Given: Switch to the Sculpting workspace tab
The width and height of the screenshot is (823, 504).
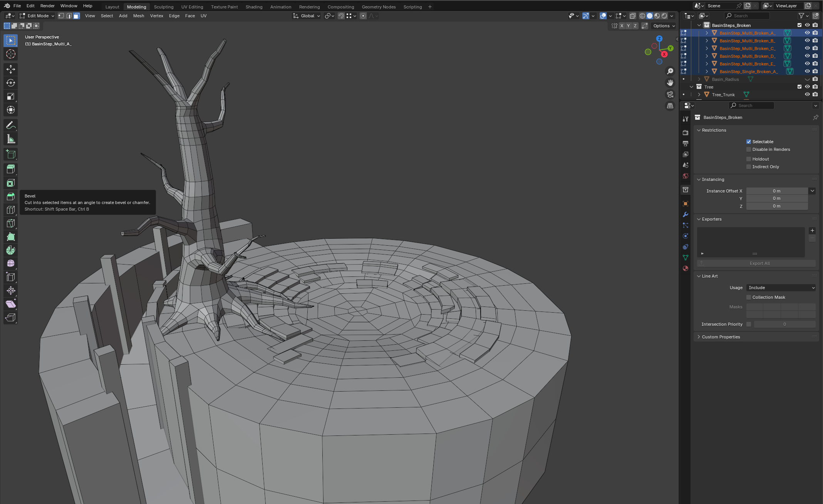Looking at the screenshot, I should (163, 7).
